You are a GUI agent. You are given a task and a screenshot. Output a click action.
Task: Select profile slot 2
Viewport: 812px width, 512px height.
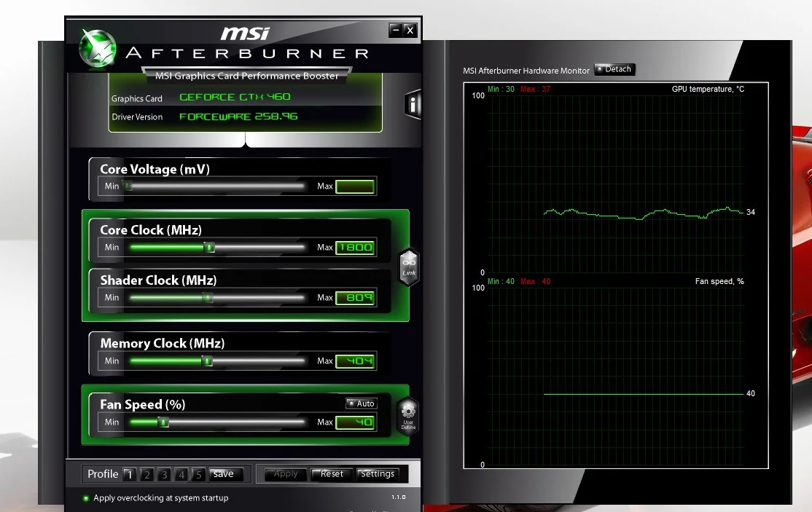click(x=147, y=474)
